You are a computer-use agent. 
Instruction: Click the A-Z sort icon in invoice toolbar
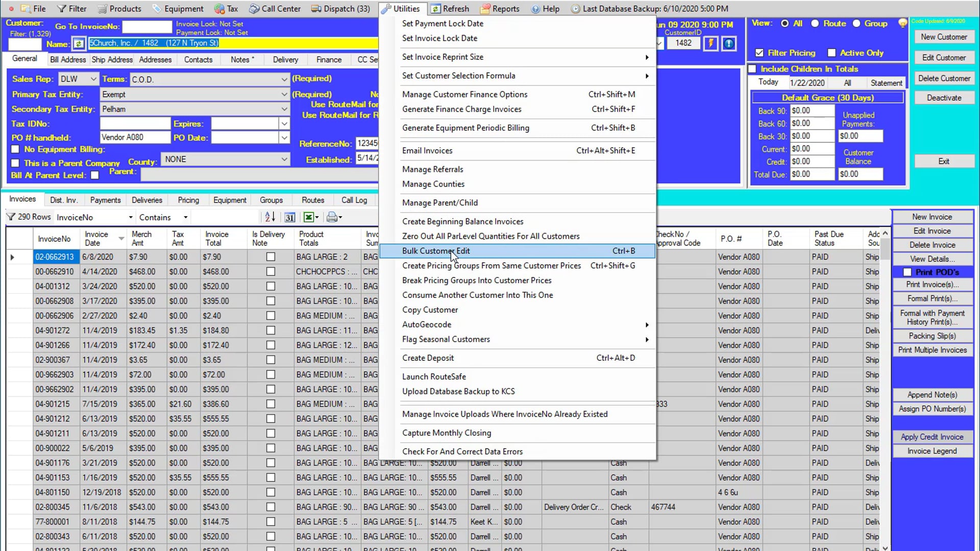(270, 217)
